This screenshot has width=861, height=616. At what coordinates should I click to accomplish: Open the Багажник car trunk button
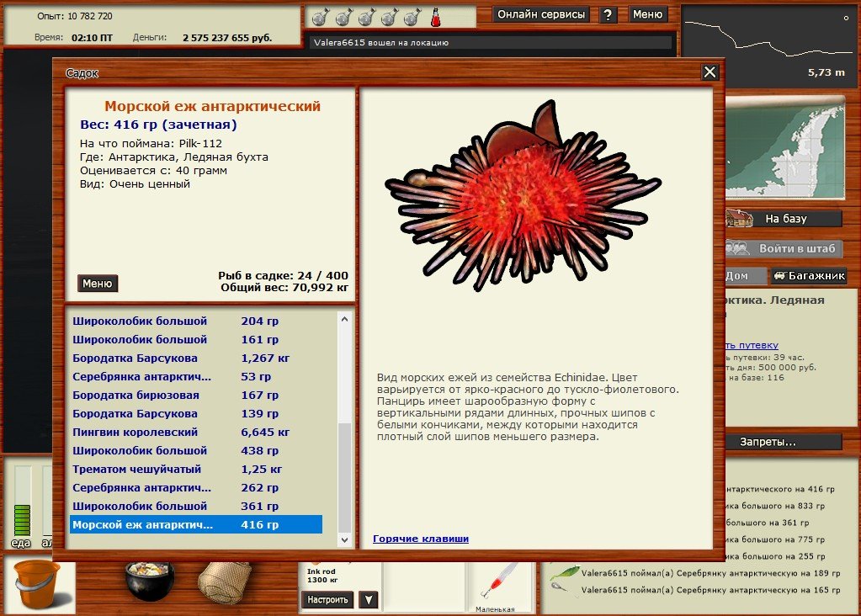(x=808, y=275)
